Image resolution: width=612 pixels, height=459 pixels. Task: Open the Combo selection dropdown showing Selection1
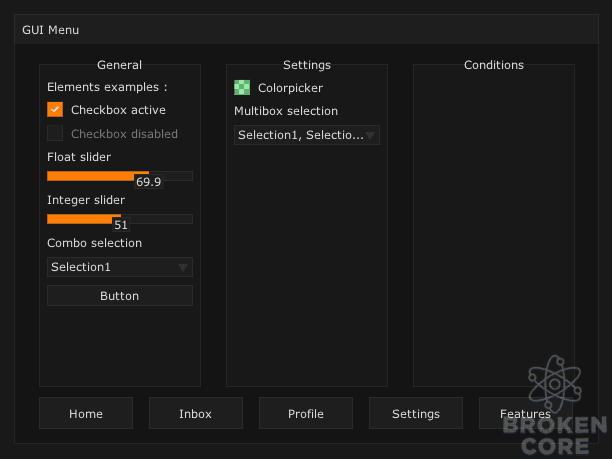(120, 267)
